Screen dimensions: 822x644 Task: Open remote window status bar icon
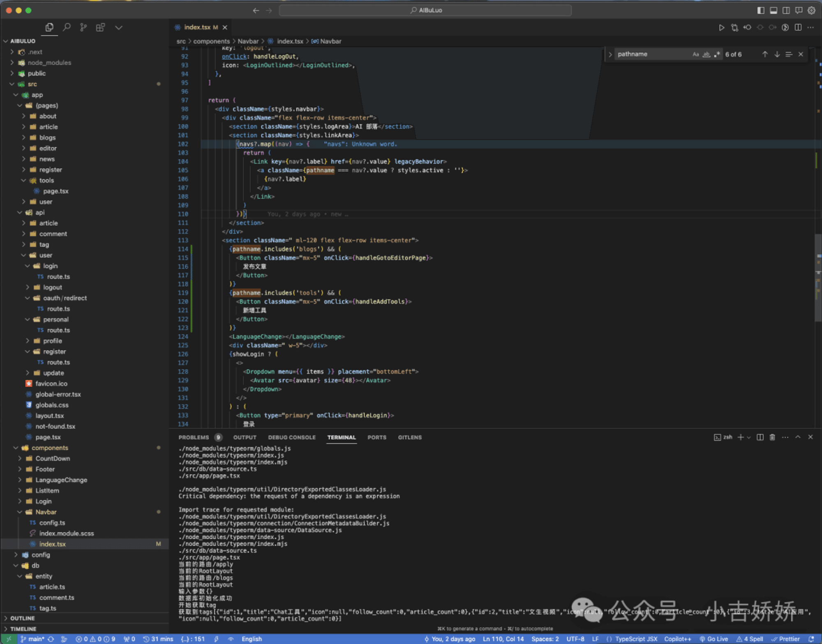coord(9,639)
